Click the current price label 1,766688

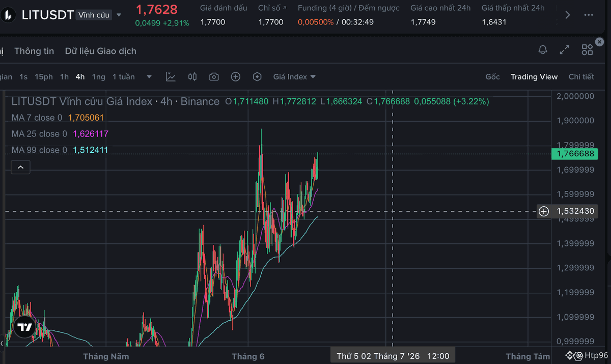coord(575,154)
